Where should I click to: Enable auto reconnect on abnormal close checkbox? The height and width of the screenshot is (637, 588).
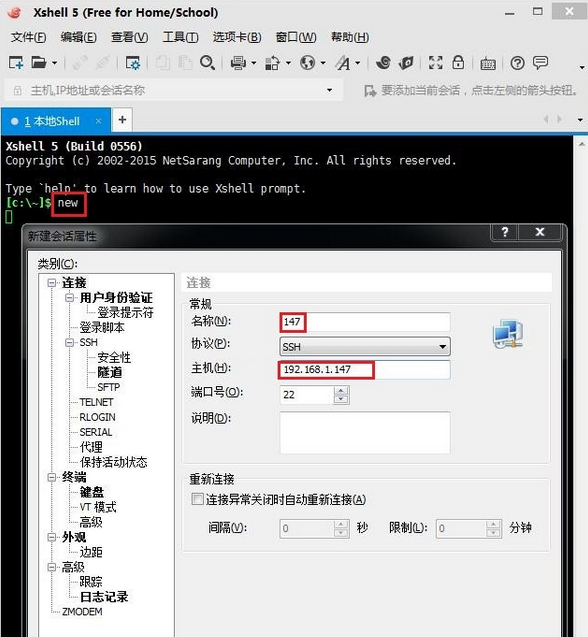point(197,499)
